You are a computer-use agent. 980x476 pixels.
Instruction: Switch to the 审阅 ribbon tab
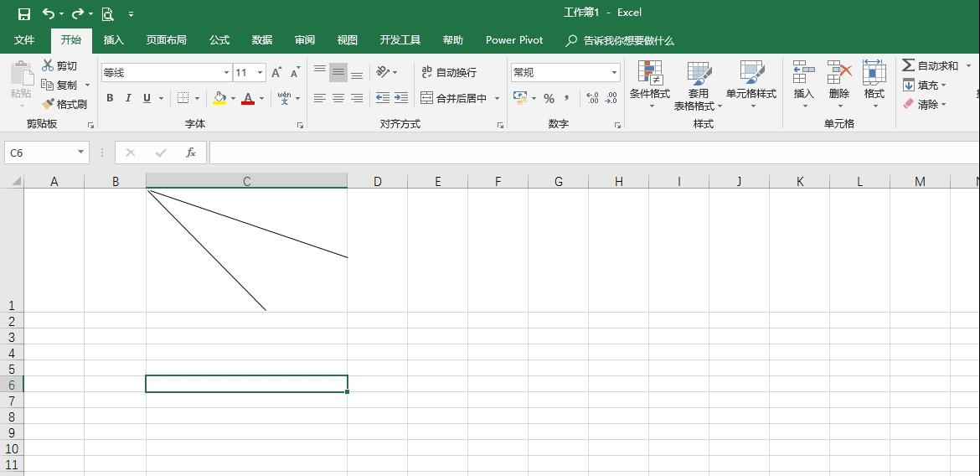click(305, 40)
